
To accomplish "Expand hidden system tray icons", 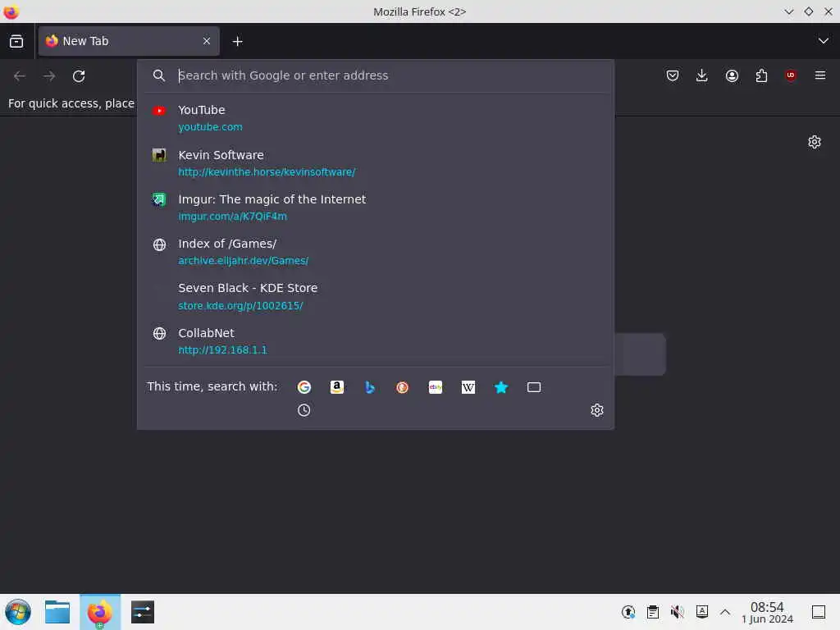I will click(725, 612).
